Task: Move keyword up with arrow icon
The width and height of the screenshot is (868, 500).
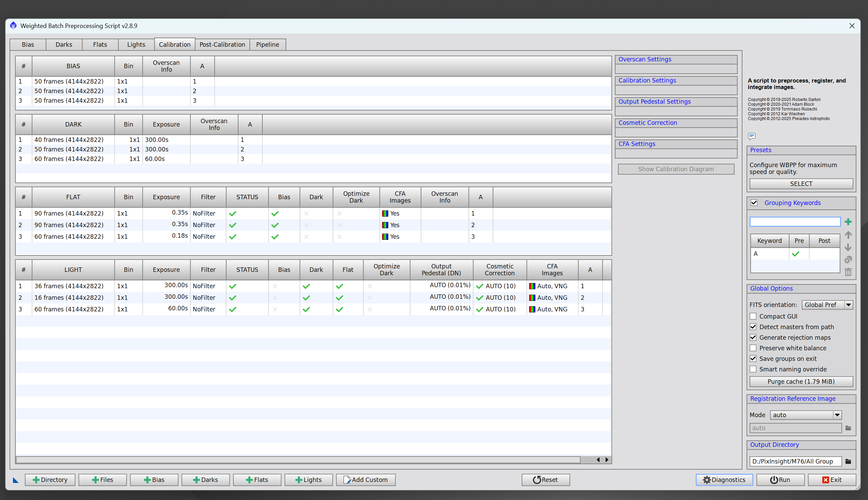Action: click(848, 235)
